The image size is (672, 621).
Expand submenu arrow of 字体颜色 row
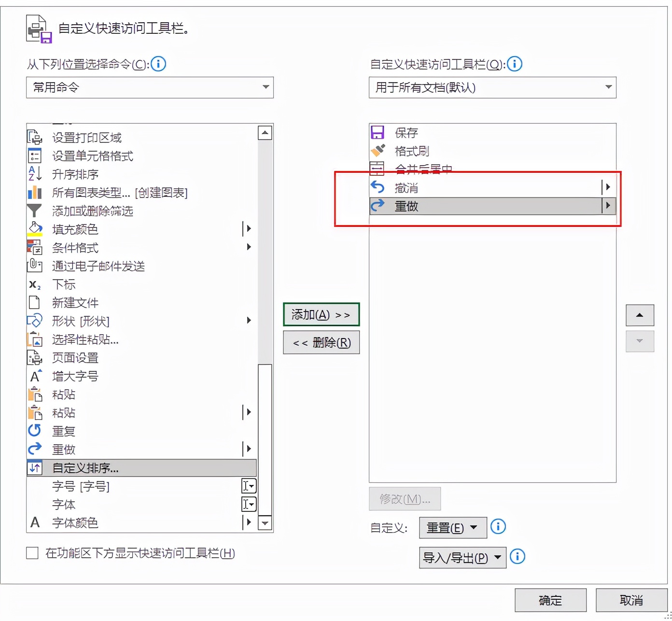tap(248, 522)
